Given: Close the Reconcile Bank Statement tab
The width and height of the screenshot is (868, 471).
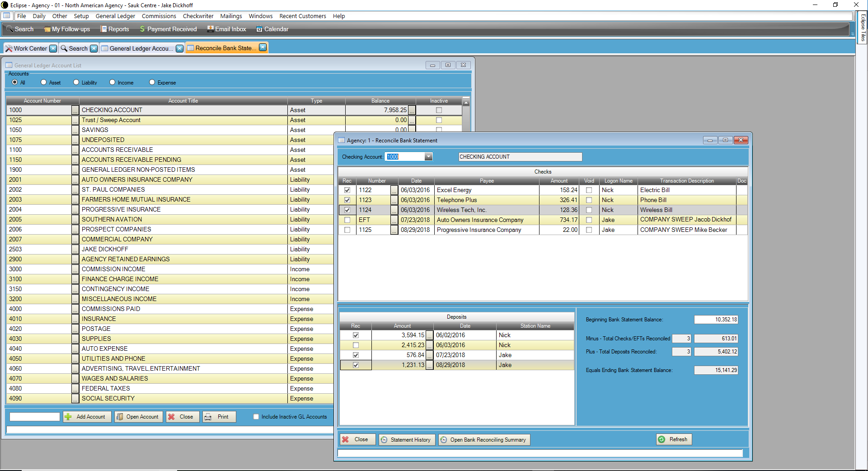Looking at the screenshot, I should (x=263, y=47).
